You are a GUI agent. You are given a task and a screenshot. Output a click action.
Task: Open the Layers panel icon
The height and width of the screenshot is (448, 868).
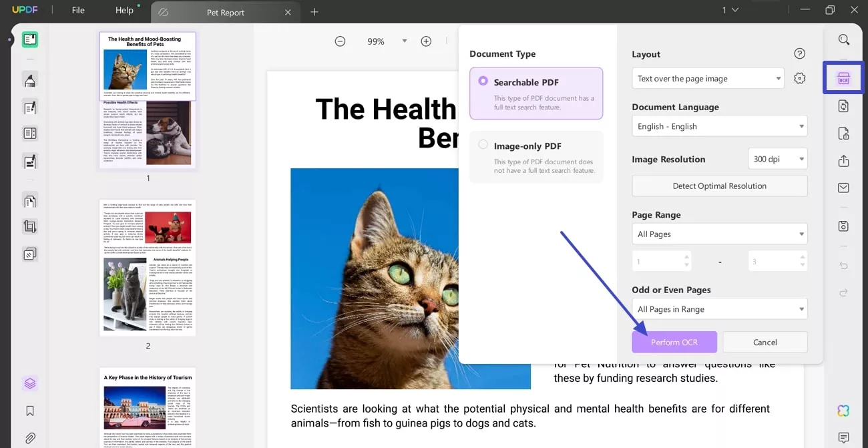tap(30, 383)
